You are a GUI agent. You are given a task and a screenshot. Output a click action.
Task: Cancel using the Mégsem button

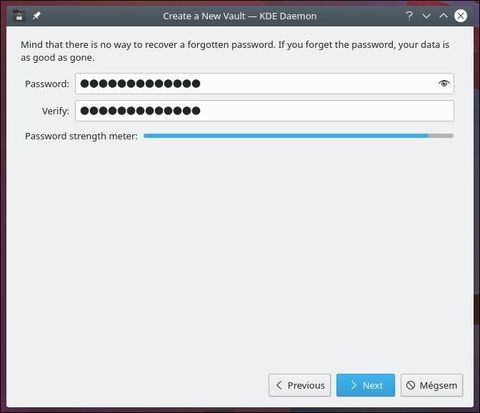[x=432, y=385]
